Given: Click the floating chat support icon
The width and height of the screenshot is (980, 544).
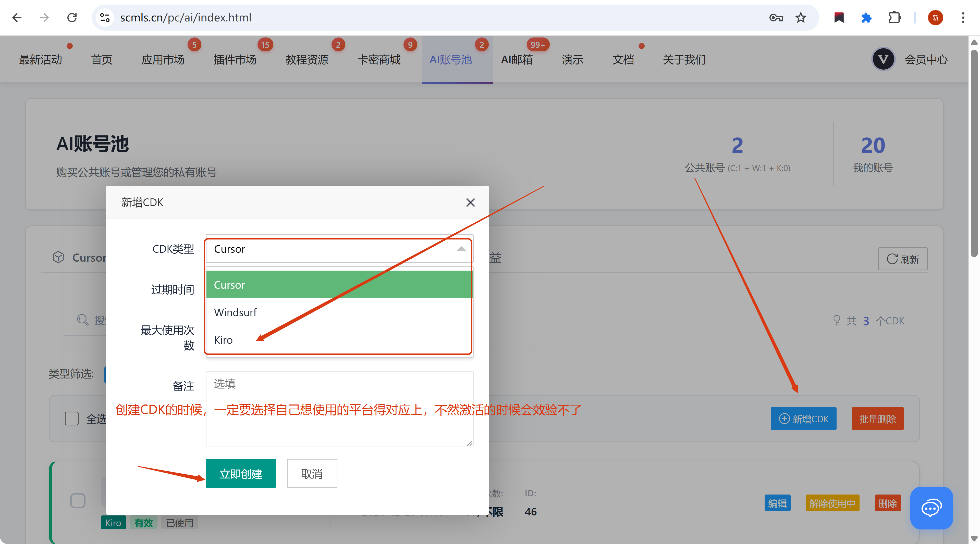Looking at the screenshot, I should click(x=931, y=508).
